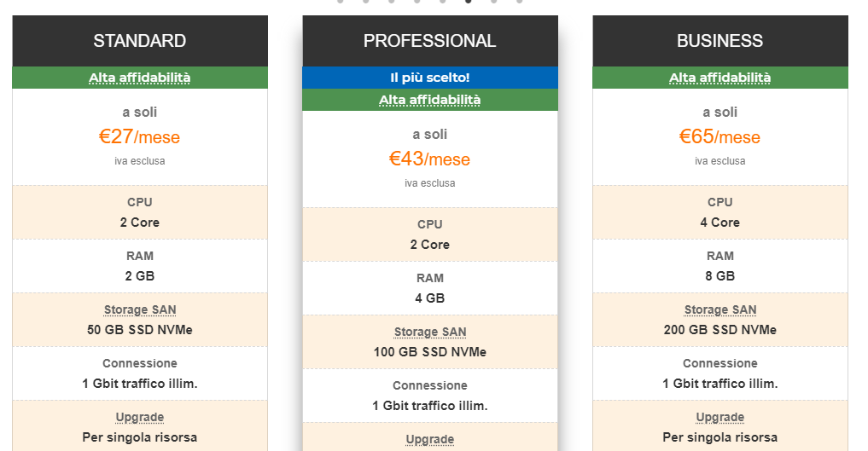The image size is (868, 451).
Task: Click the 200 GB SSD NVMe storage value
Action: (720, 330)
